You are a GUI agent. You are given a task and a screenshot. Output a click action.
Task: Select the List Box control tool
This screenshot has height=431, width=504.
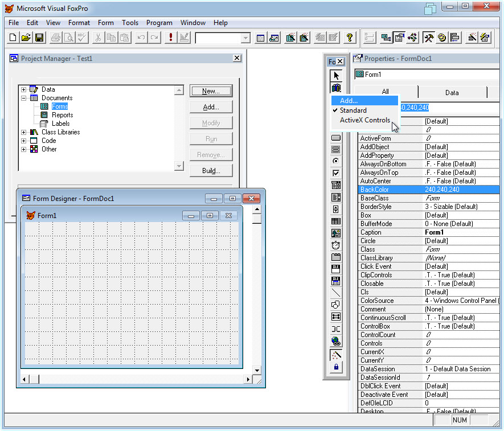click(336, 198)
